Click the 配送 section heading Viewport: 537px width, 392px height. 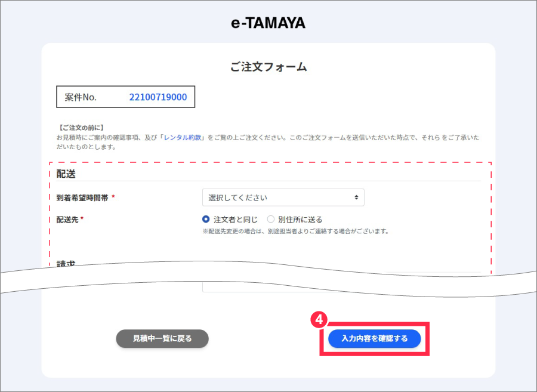click(x=66, y=174)
